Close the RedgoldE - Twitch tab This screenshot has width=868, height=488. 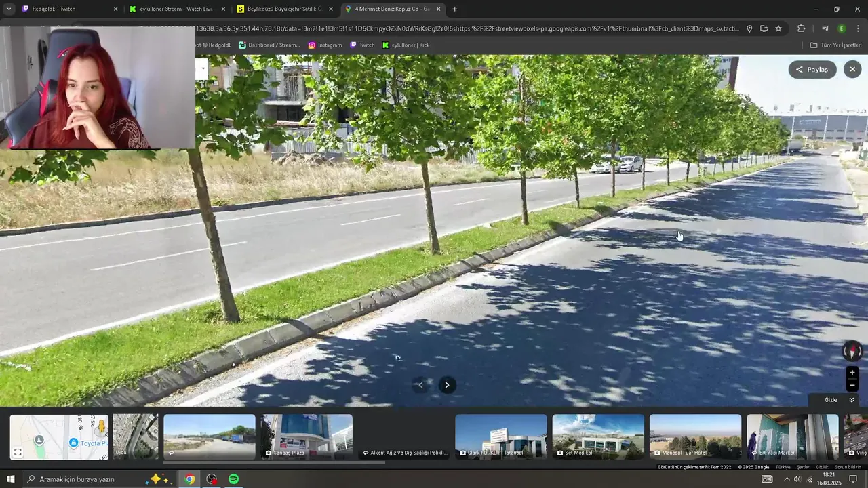tap(115, 9)
